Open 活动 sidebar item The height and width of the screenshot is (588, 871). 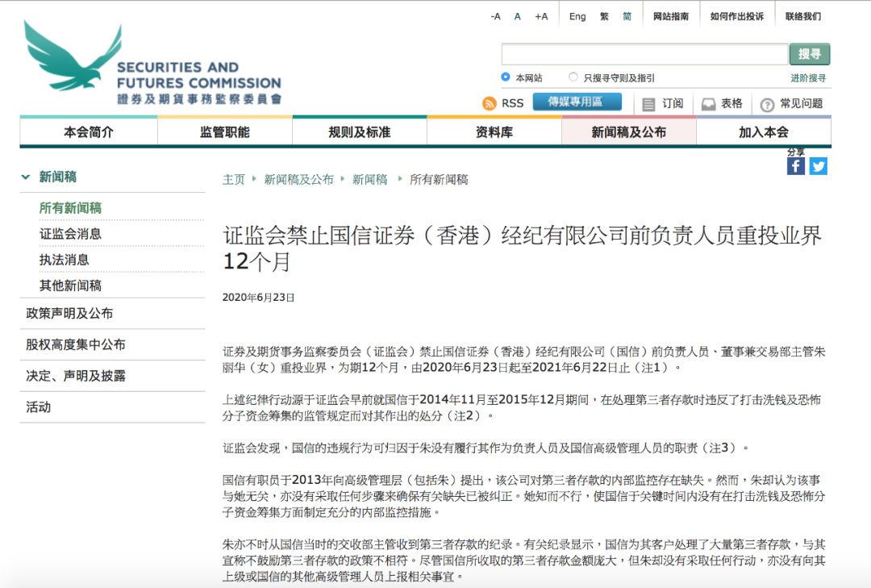[x=39, y=407]
